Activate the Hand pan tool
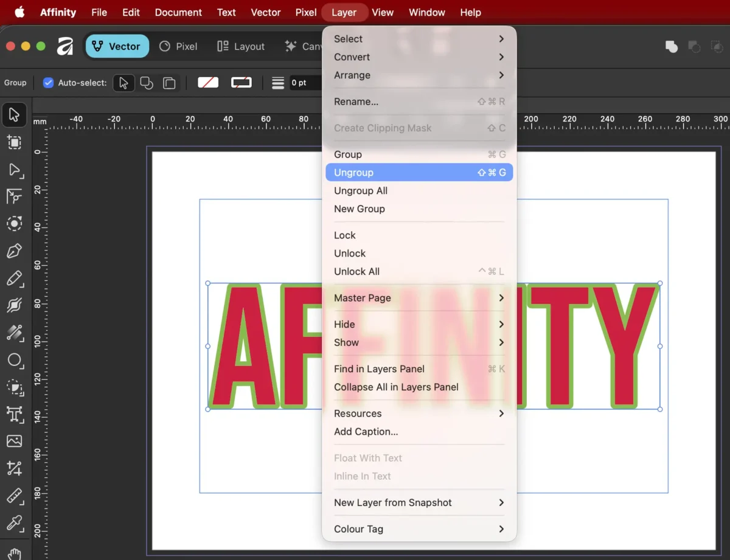This screenshot has width=730, height=560. tap(14, 553)
